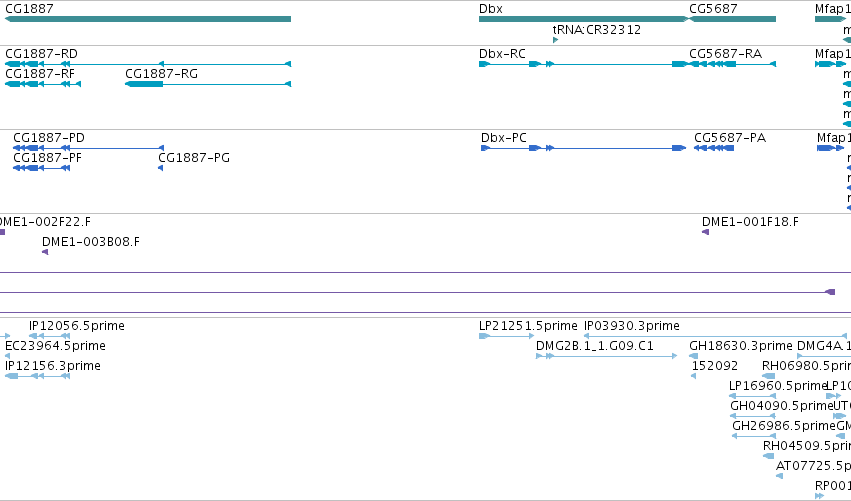Image resolution: width=851 pixels, height=501 pixels.
Task: Click the DME1-001F18.F label text
Action: point(750,222)
